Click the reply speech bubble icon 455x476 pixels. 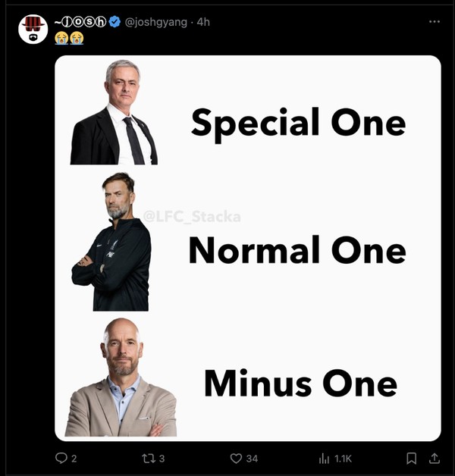tap(61, 459)
